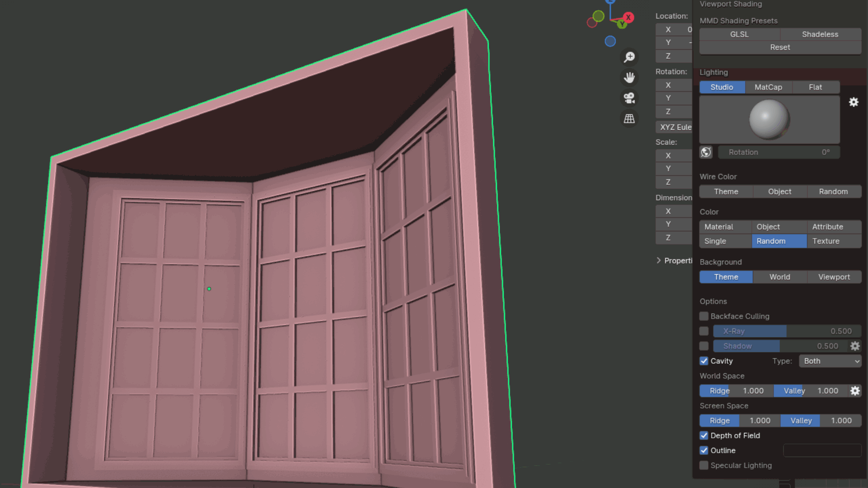Open the cavity Type dropdown showing Both
Screen dimensions: 868x488
point(830,361)
